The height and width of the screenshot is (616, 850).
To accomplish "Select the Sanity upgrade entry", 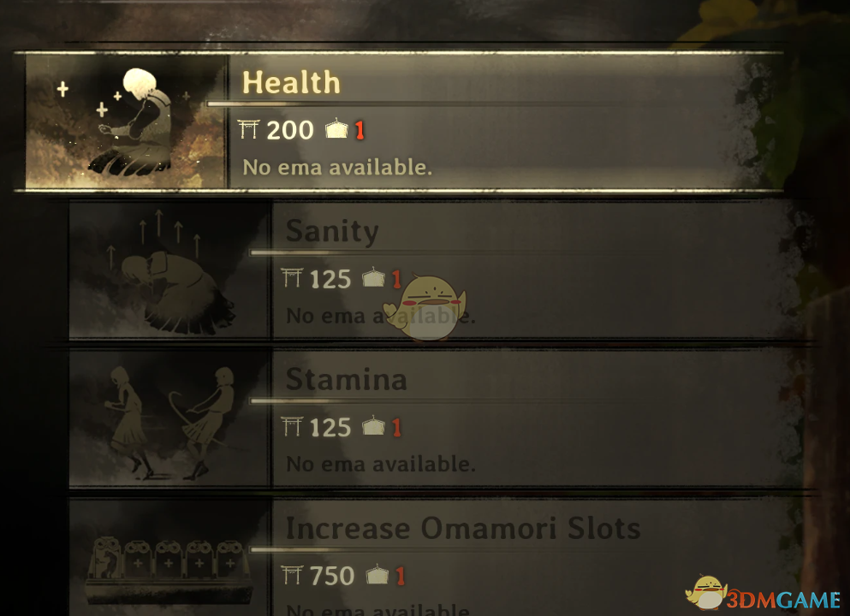I will pyautogui.click(x=437, y=269).
